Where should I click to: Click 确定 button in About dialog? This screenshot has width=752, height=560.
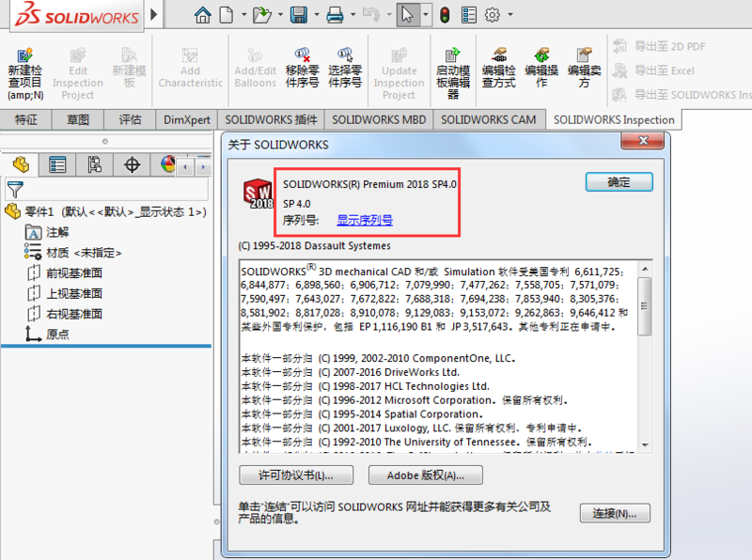pyautogui.click(x=619, y=182)
